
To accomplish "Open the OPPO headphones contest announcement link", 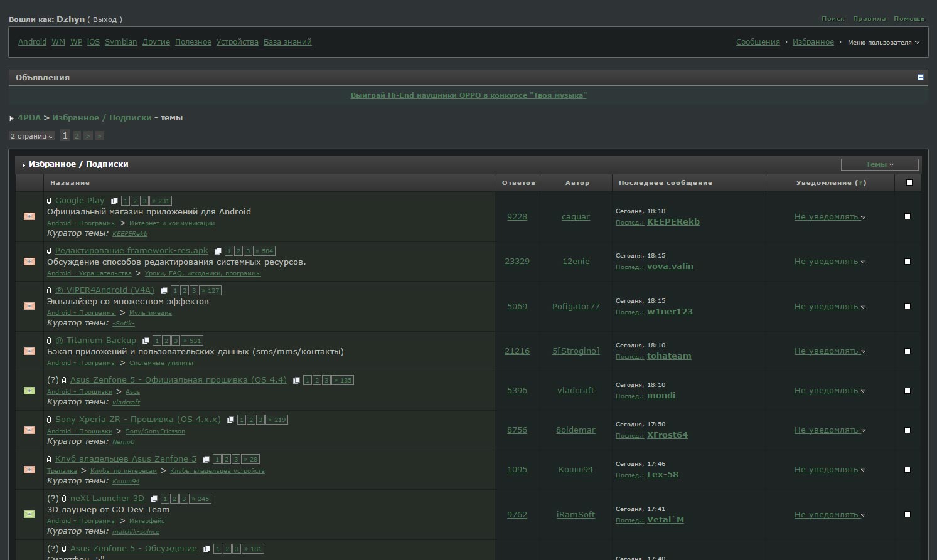I will point(468,95).
